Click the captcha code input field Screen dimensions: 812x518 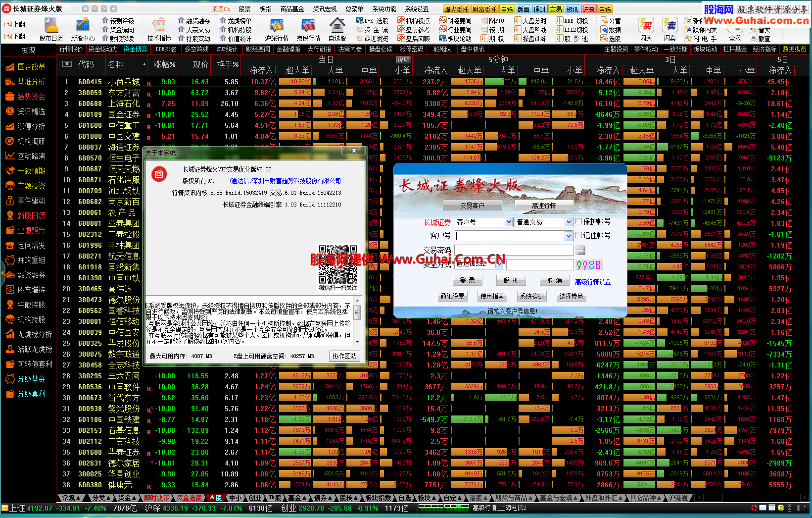coord(539,264)
